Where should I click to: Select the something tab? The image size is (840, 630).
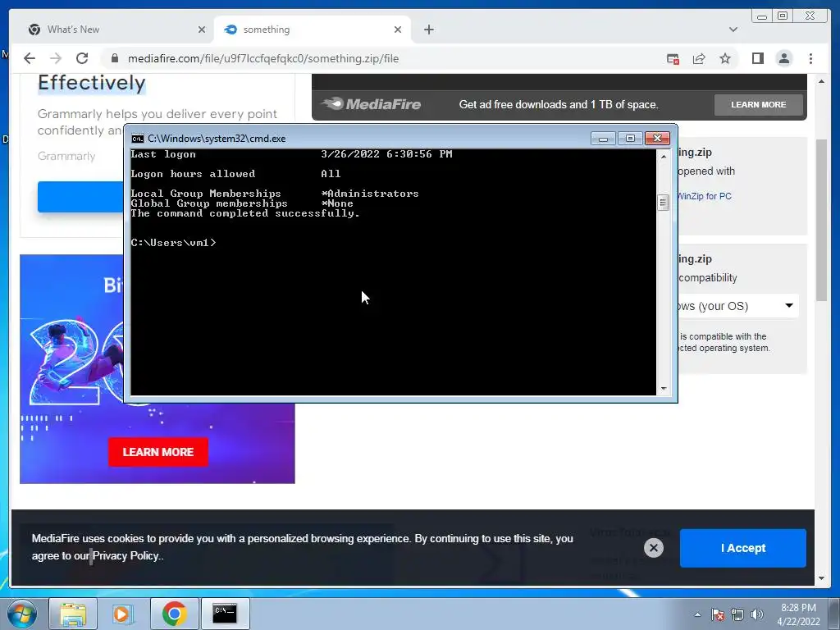pos(313,30)
